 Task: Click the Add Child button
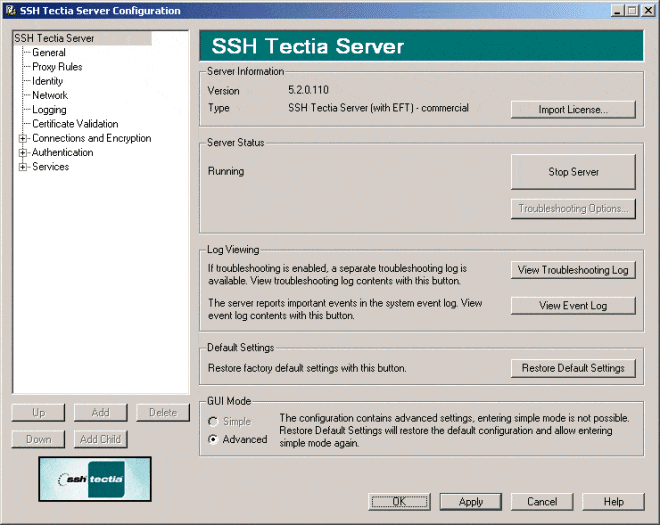coord(101,439)
